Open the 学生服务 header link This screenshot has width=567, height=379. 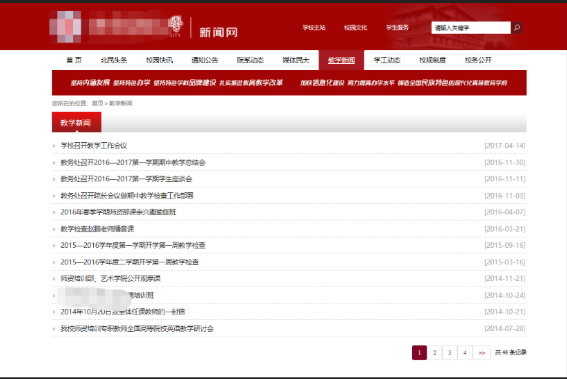[397, 27]
